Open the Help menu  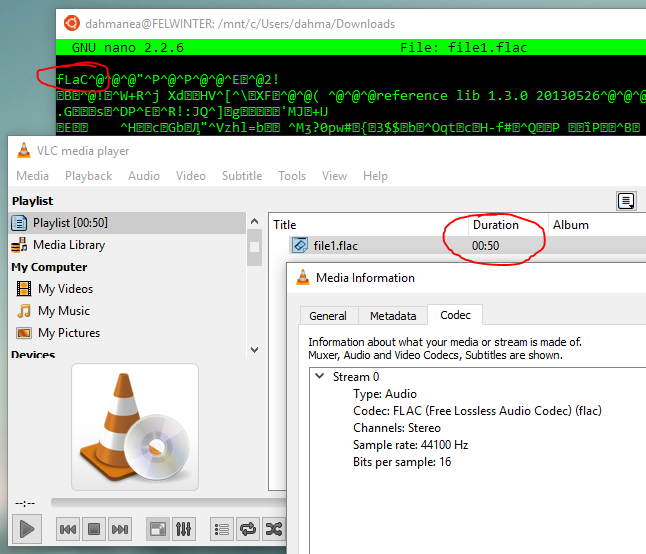pyautogui.click(x=375, y=176)
